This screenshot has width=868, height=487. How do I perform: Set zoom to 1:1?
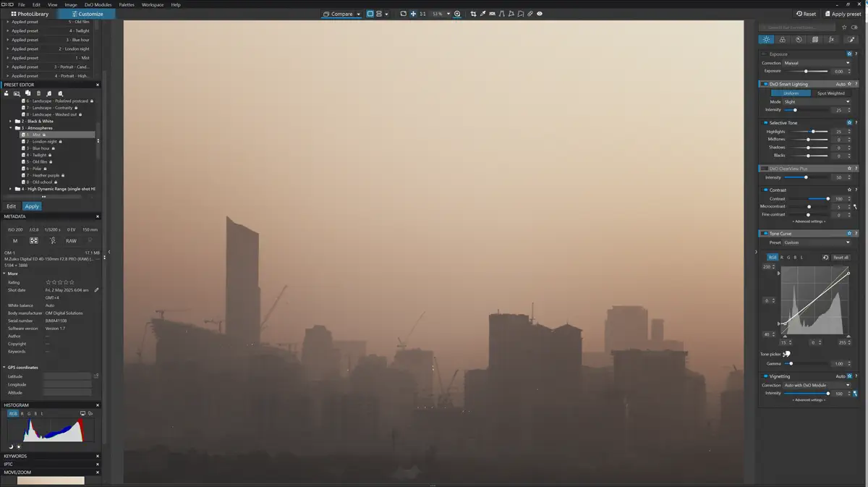tap(422, 14)
